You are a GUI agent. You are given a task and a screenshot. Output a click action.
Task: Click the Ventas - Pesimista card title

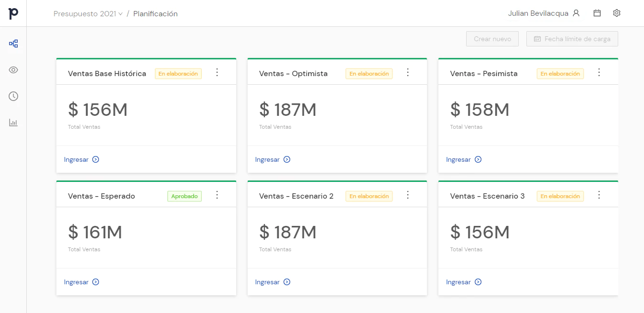click(484, 74)
